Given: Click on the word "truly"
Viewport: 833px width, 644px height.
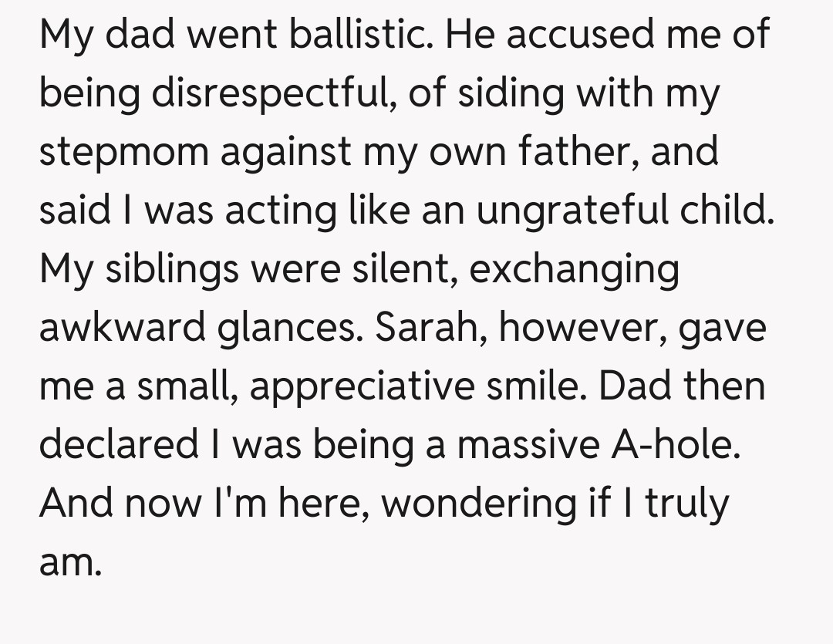Looking at the screenshot, I should [x=686, y=503].
